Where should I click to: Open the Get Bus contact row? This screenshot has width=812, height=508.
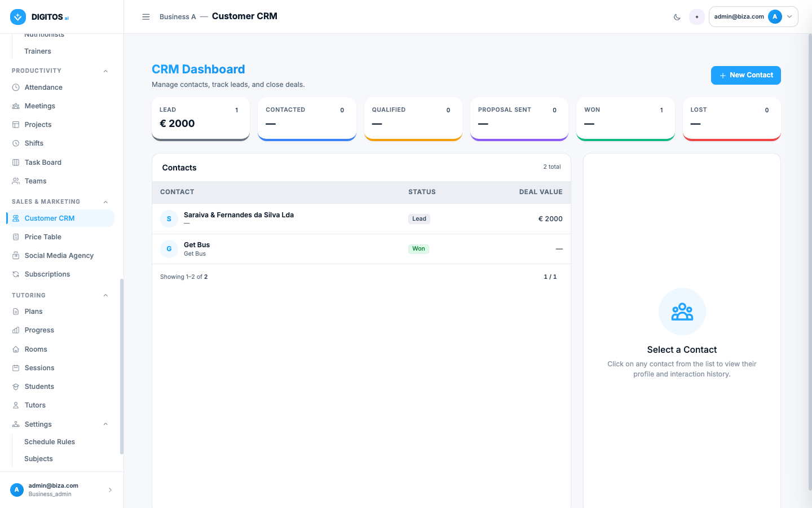361,249
